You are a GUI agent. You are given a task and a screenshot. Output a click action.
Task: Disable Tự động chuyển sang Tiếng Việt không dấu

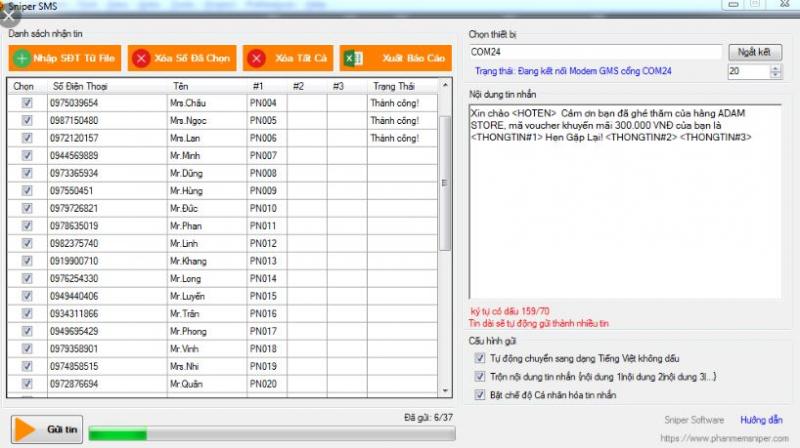coord(480,357)
